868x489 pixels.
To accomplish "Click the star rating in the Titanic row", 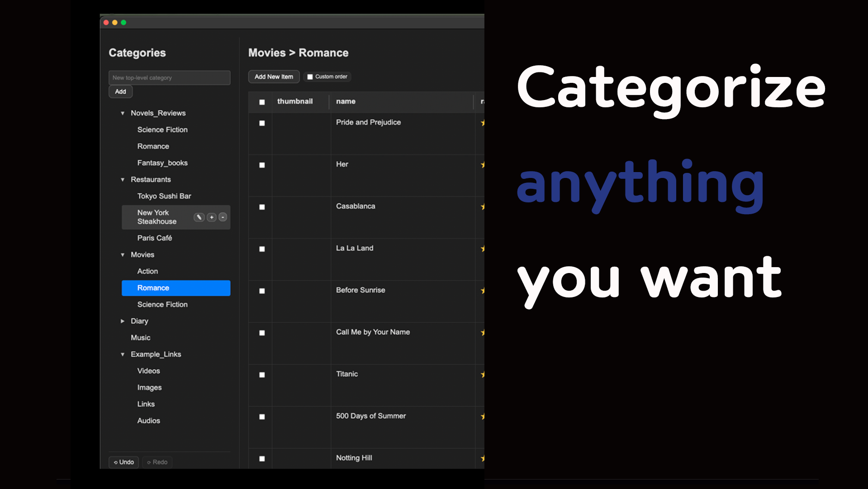I will [482, 374].
